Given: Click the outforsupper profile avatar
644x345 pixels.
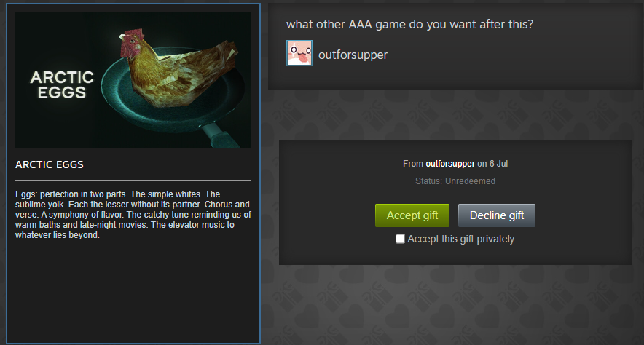Looking at the screenshot, I should click(299, 53).
